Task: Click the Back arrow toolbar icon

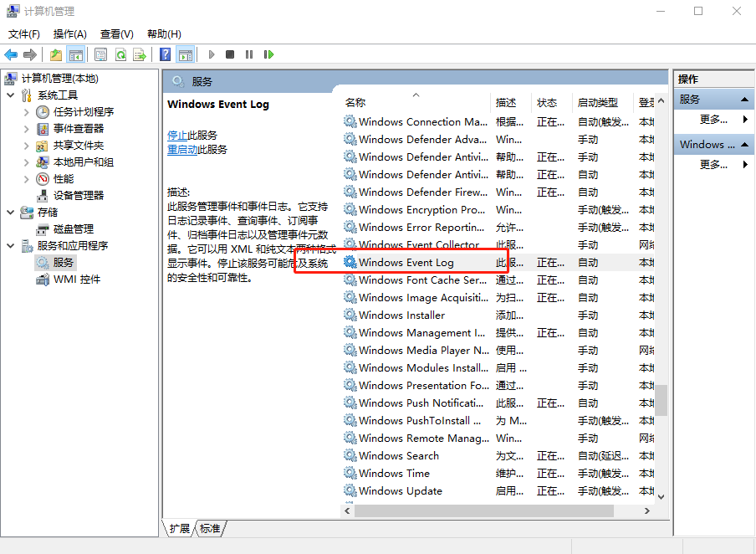Action: click(x=11, y=54)
